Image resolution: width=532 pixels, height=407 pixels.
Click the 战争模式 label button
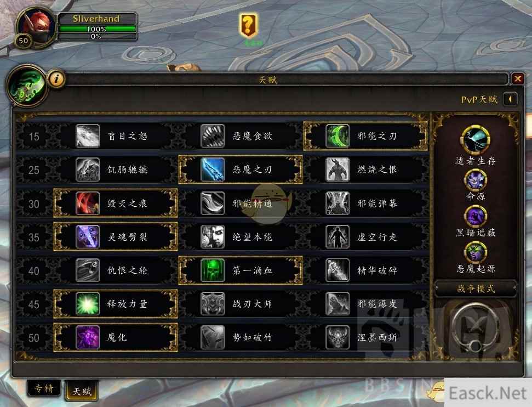[476, 289]
